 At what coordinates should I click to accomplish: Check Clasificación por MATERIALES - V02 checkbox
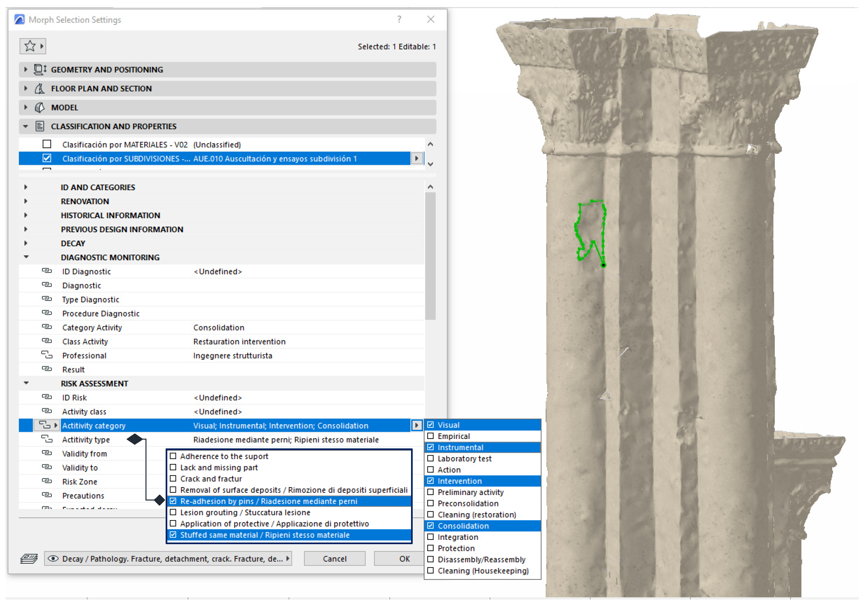(47, 144)
